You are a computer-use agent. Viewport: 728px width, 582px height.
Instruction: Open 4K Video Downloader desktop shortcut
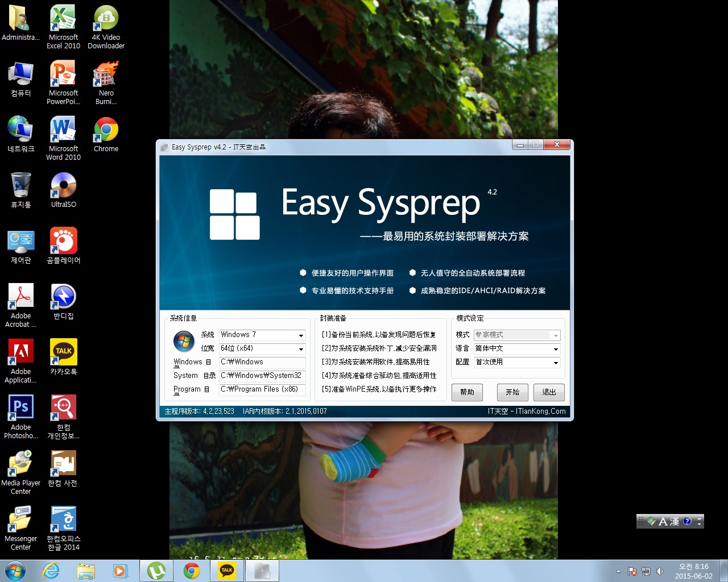(106, 27)
